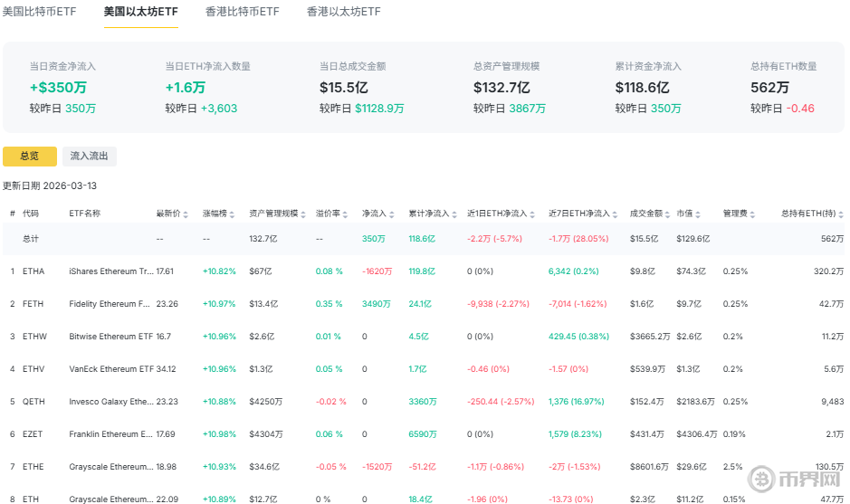Image resolution: width=850 pixels, height=504 pixels.
Task: Click the 当日总成交金额 value $15.5亿
Action: pos(344,87)
